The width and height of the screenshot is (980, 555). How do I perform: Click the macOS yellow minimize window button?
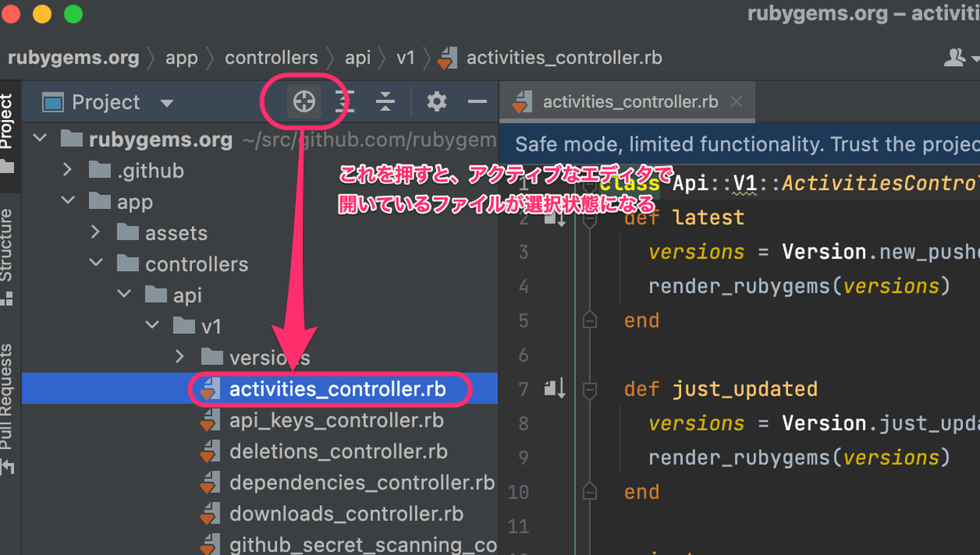[41, 14]
